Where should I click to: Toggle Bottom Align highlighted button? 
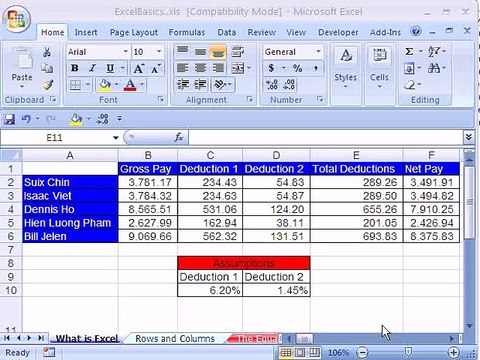pos(218,52)
